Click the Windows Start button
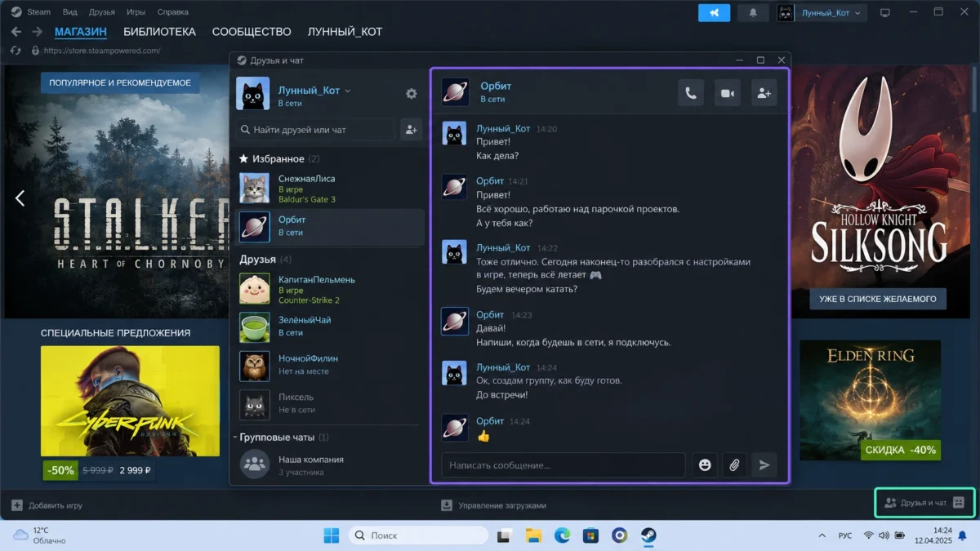The height and width of the screenshot is (551, 980). (x=332, y=535)
